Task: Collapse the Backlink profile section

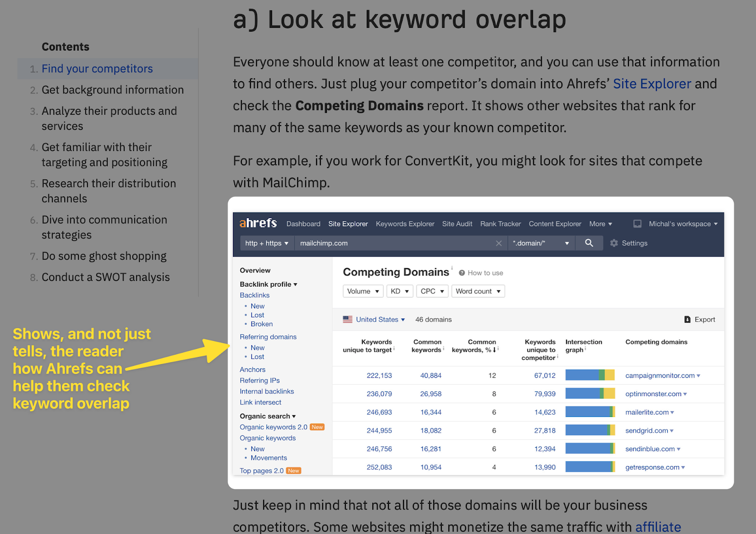Action: click(268, 284)
